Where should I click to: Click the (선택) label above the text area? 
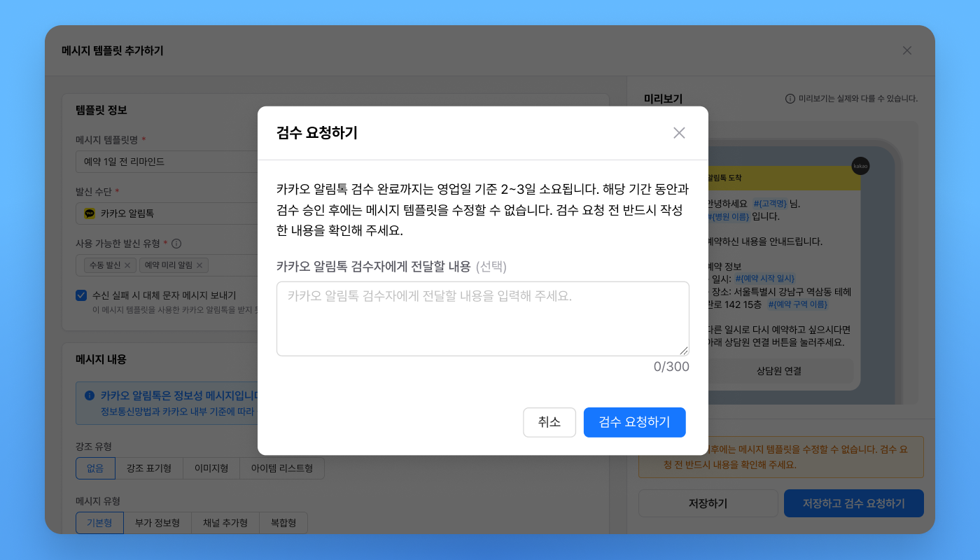[x=491, y=266]
